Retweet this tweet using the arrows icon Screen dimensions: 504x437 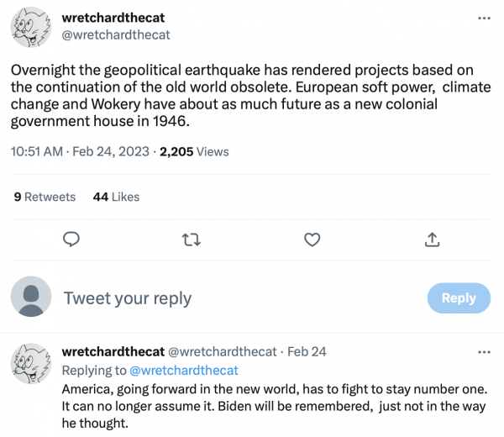(x=192, y=240)
